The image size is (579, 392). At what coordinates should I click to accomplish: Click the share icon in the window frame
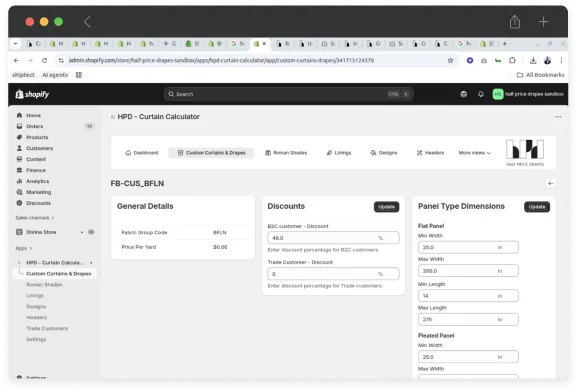pyautogui.click(x=514, y=22)
